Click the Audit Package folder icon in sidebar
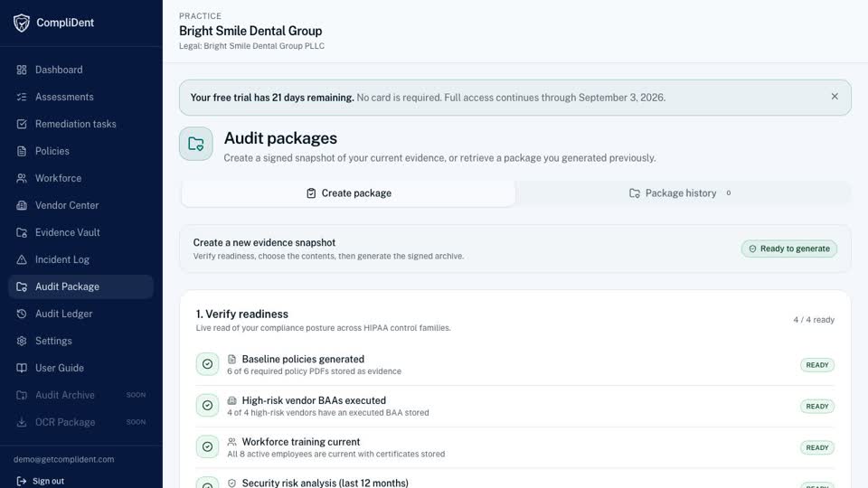 coord(22,286)
